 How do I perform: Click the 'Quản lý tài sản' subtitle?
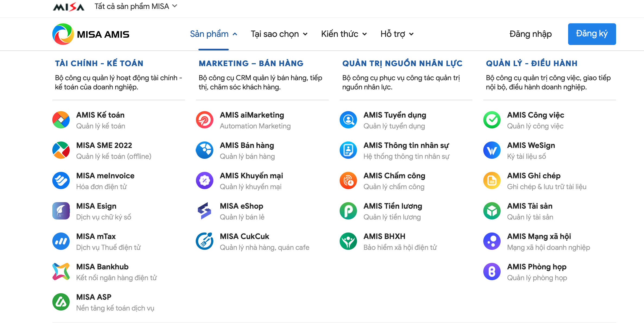click(530, 217)
